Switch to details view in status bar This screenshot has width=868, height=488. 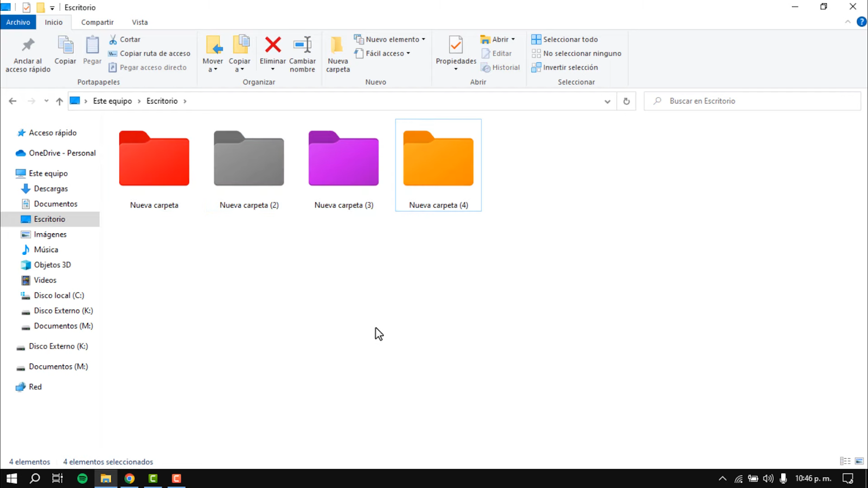pyautogui.click(x=845, y=461)
